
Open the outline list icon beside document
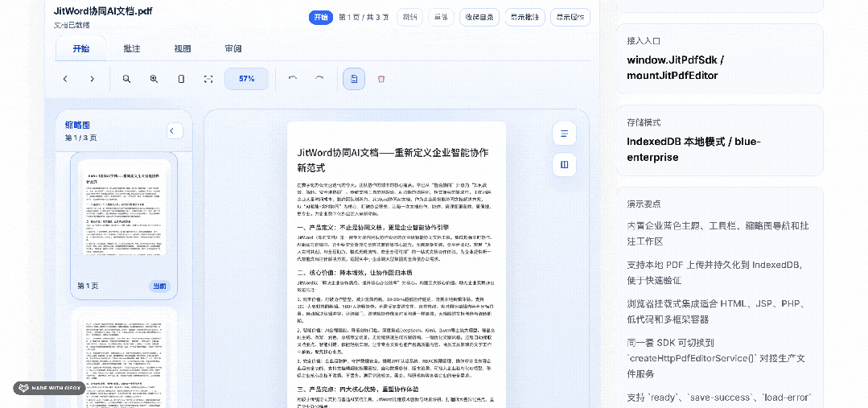565,134
